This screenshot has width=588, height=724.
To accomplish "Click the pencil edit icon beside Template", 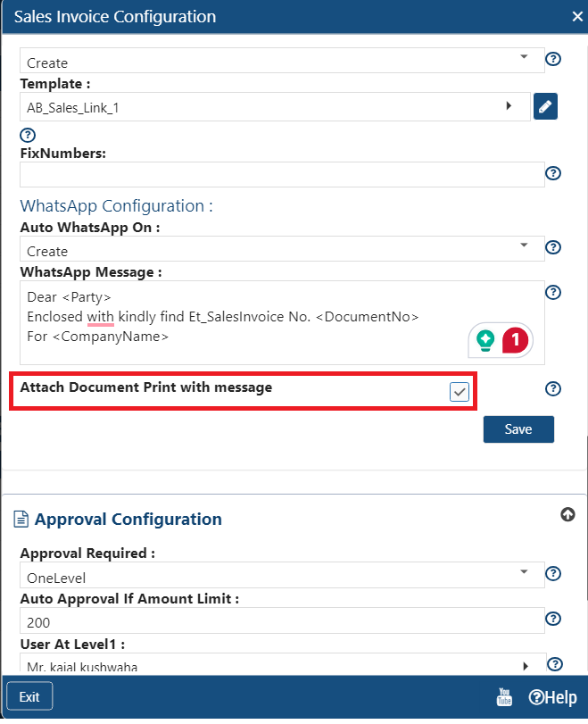I will tap(545, 106).
